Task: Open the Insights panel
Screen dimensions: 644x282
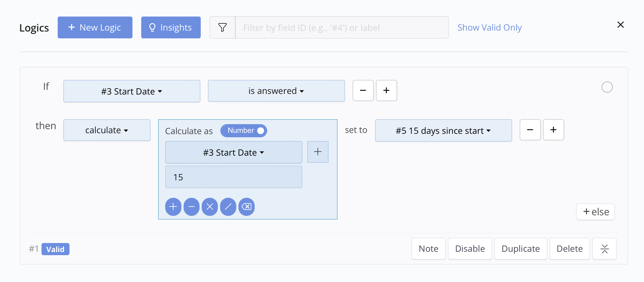Action: tap(171, 27)
